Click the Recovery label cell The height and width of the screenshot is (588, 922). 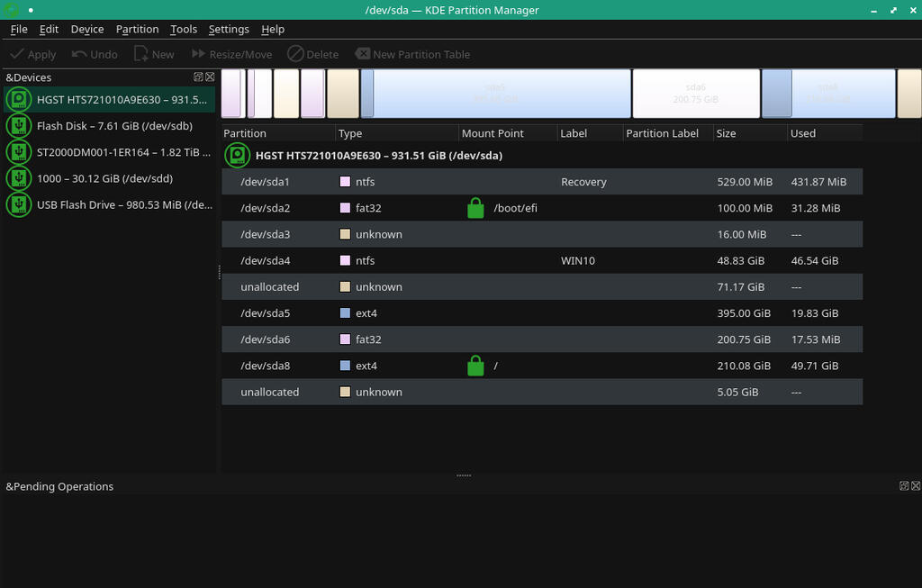[583, 182]
